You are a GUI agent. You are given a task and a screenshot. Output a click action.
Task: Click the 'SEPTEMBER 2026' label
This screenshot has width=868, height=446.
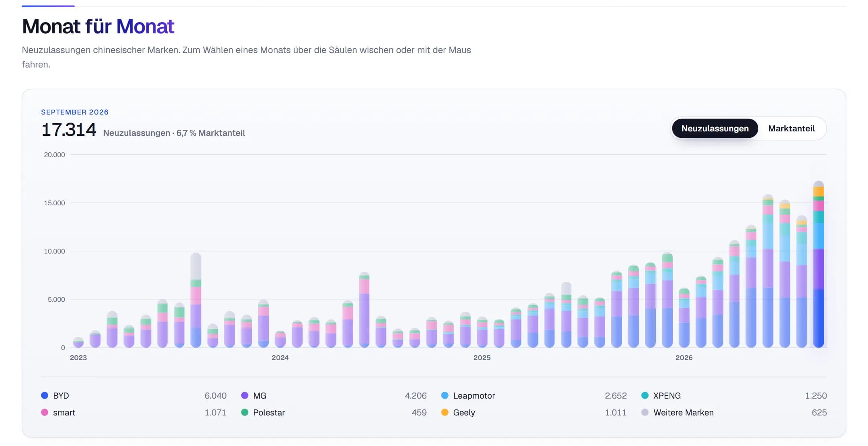coord(75,112)
